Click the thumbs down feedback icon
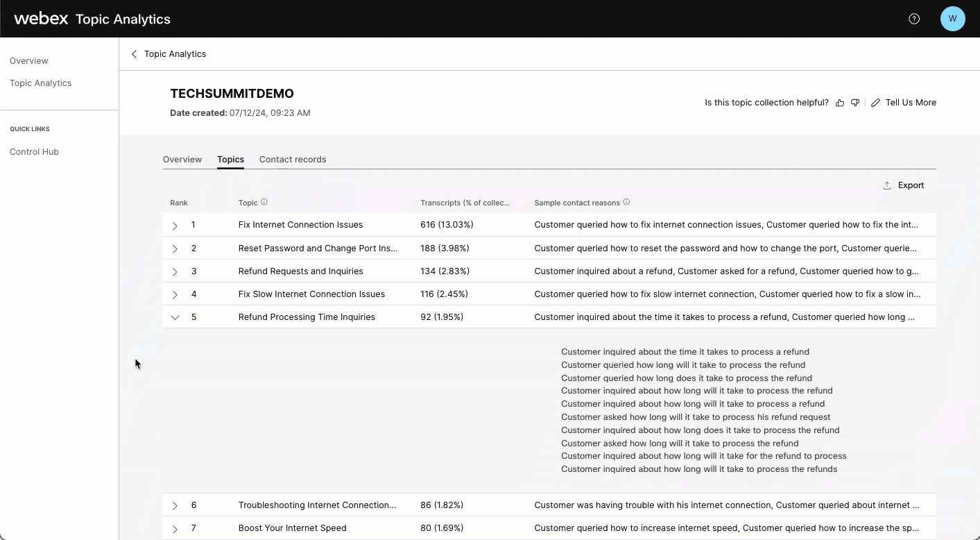Image resolution: width=980 pixels, height=540 pixels. [x=855, y=103]
